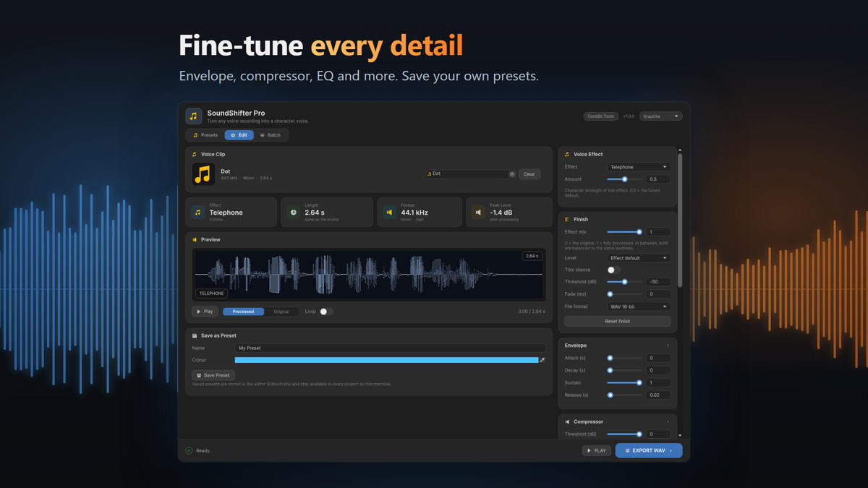Click the play triangle in preview Play button
Image resolution: width=868 pixels, height=488 pixels.
click(199, 312)
